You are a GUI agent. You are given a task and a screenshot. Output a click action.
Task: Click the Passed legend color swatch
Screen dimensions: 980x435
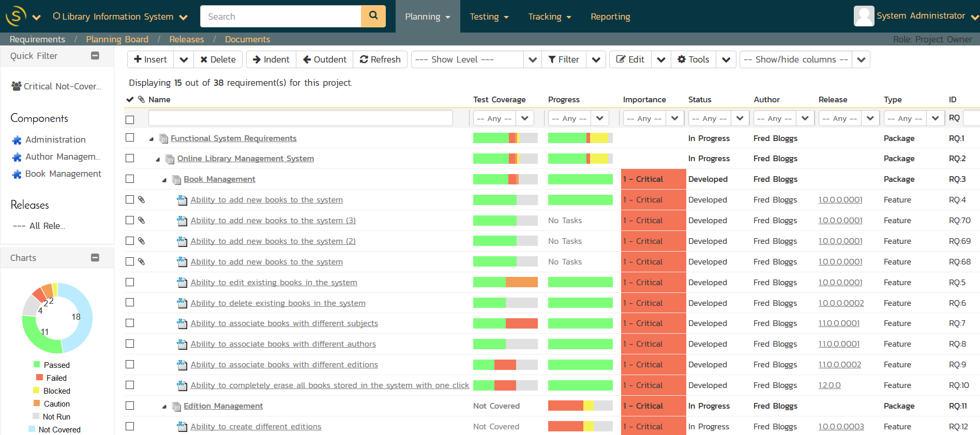click(x=37, y=365)
